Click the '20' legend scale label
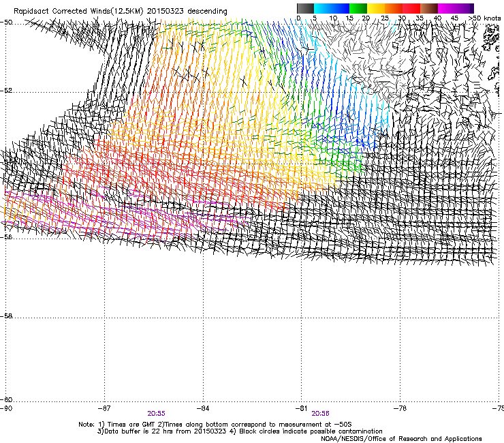 pos(366,18)
